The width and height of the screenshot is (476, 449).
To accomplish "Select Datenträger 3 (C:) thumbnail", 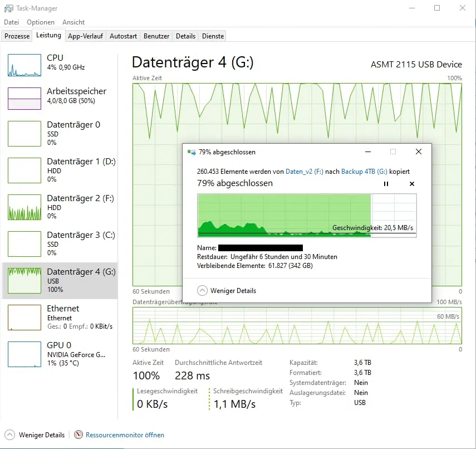I will [x=24, y=244].
